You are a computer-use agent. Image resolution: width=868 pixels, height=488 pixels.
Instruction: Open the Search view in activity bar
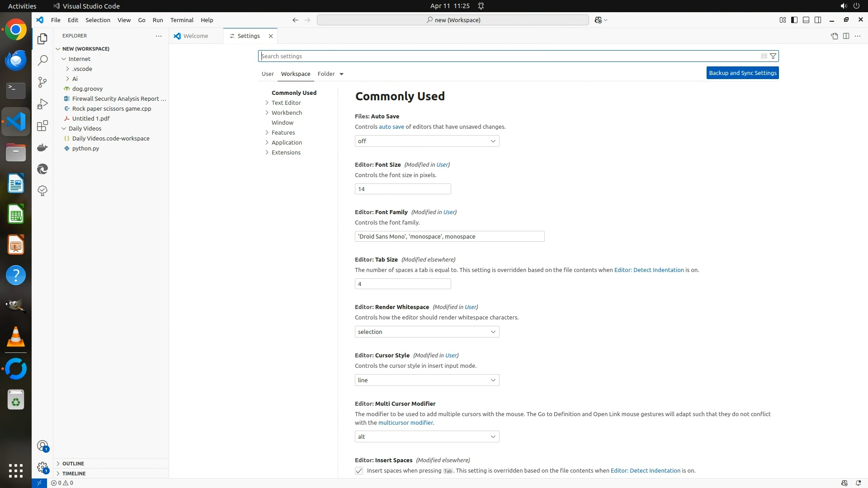[42, 60]
